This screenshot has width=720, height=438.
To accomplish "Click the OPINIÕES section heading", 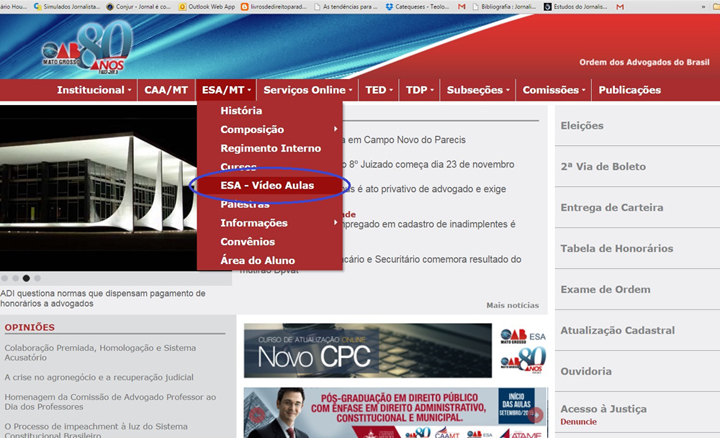I will click(x=29, y=327).
